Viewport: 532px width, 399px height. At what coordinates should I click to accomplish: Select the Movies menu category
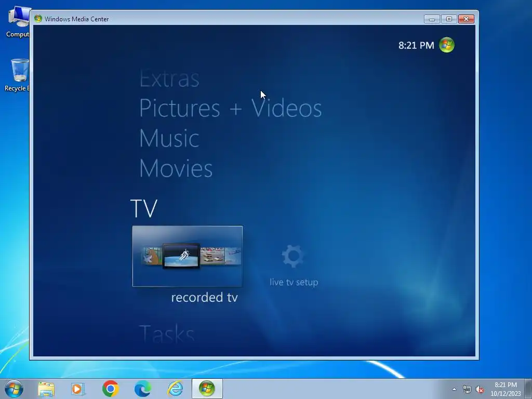click(x=176, y=168)
